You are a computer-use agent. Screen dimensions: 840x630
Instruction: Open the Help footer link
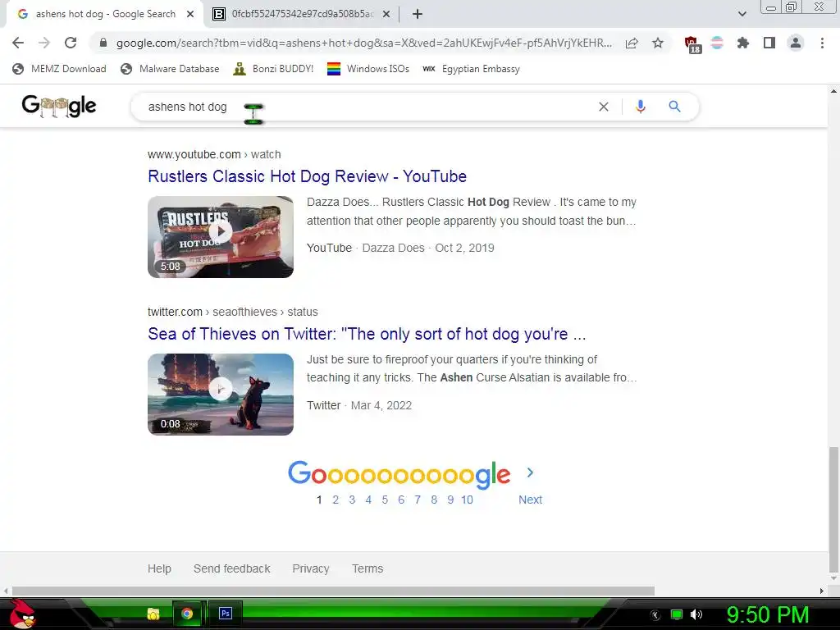click(159, 568)
